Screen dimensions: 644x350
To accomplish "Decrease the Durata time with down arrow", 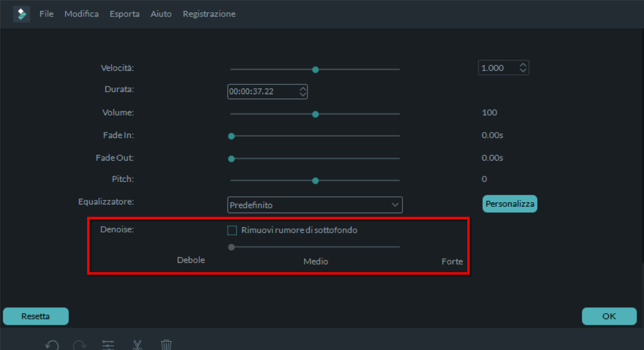I will click(302, 95).
